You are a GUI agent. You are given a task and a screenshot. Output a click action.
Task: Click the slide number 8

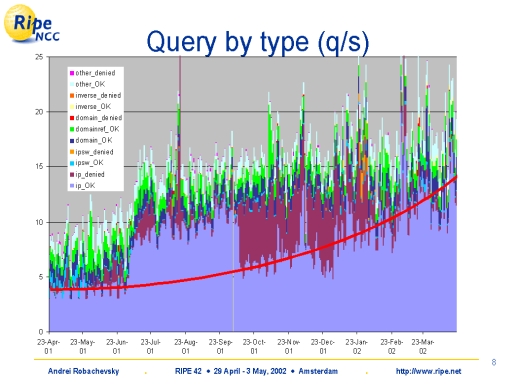(494, 362)
